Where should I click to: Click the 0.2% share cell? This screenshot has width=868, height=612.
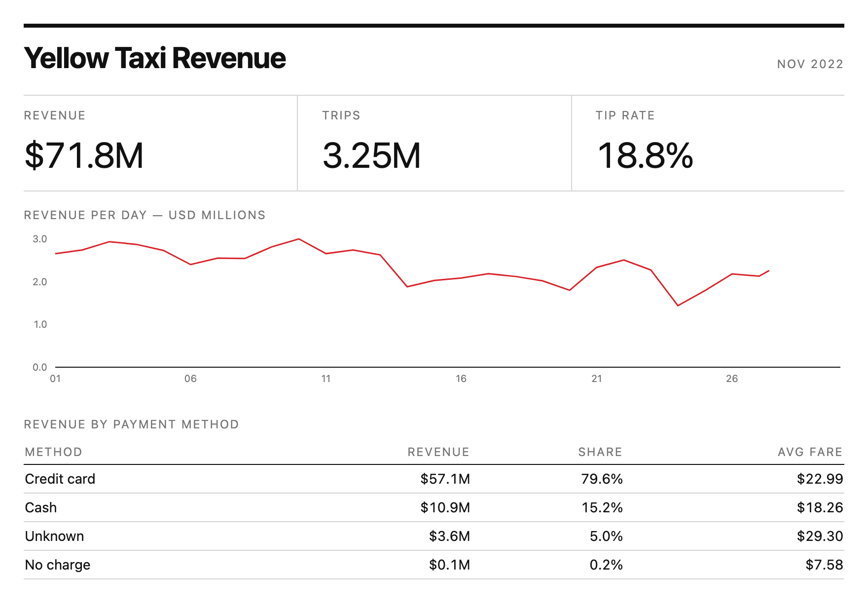pyautogui.click(x=606, y=565)
